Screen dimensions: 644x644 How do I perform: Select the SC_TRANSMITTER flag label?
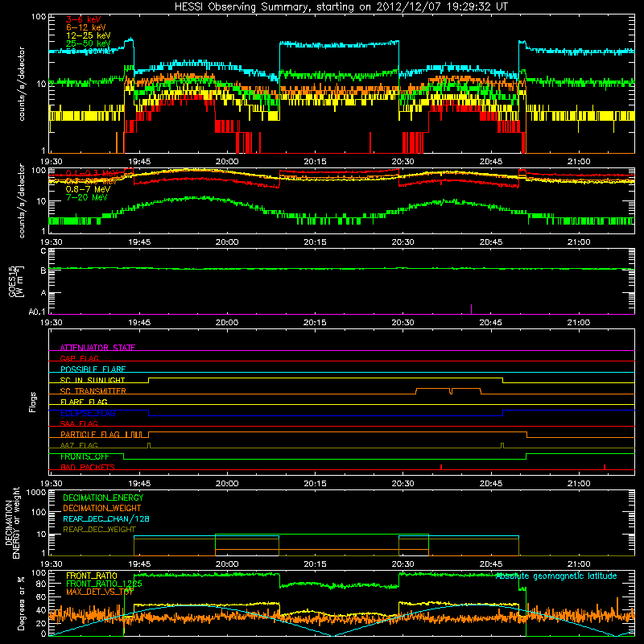point(93,391)
